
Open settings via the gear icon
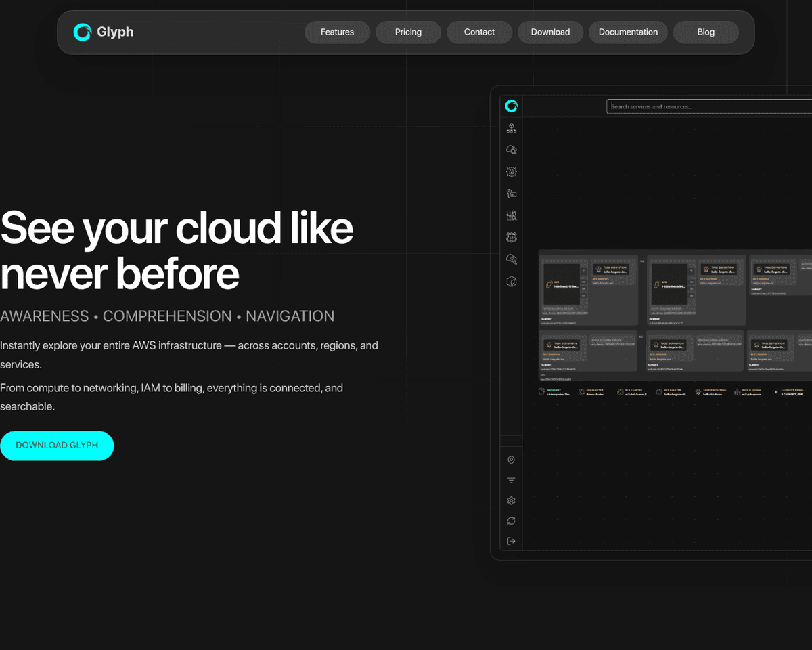click(x=512, y=501)
